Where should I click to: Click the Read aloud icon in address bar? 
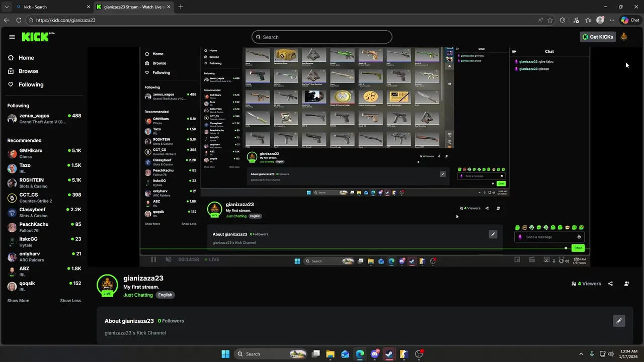[x=541, y=20]
